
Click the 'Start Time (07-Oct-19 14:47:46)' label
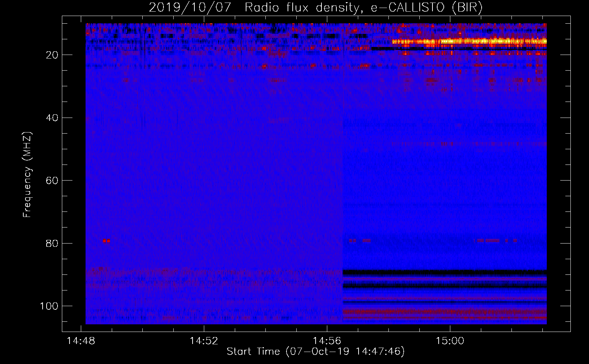316,352
